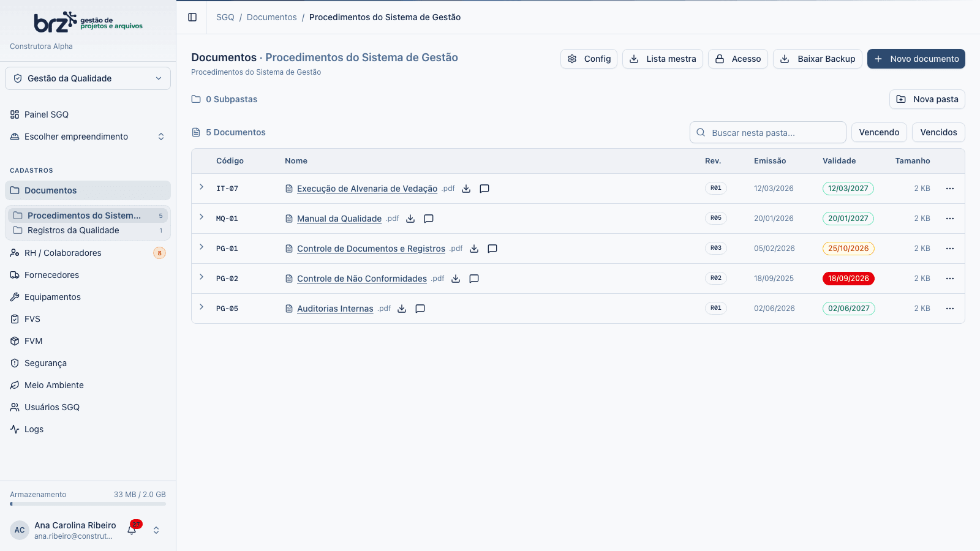Open comments for Manual da Qualidade

[x=429, y=219]
